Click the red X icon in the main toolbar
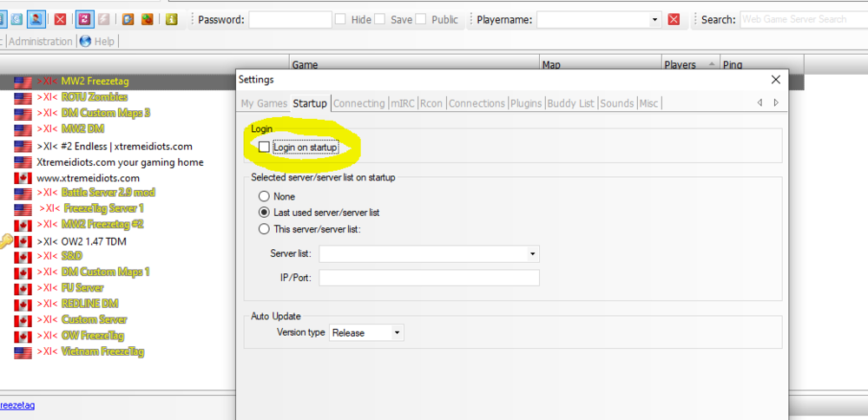 pos(60,19)
